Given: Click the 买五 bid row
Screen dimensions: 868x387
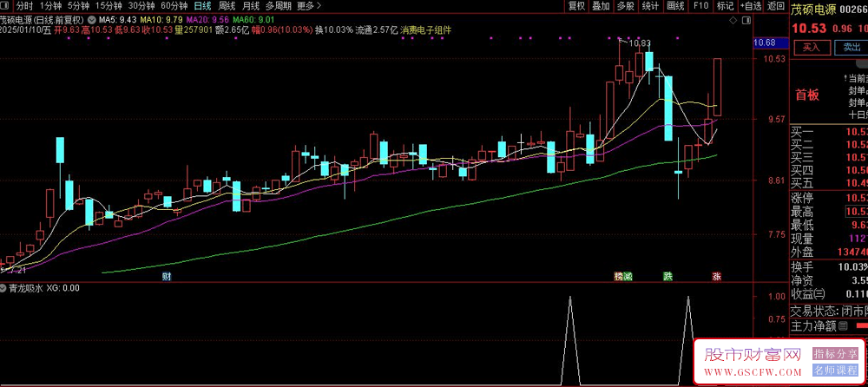Looking at the screenshot, I should [829, 183].
